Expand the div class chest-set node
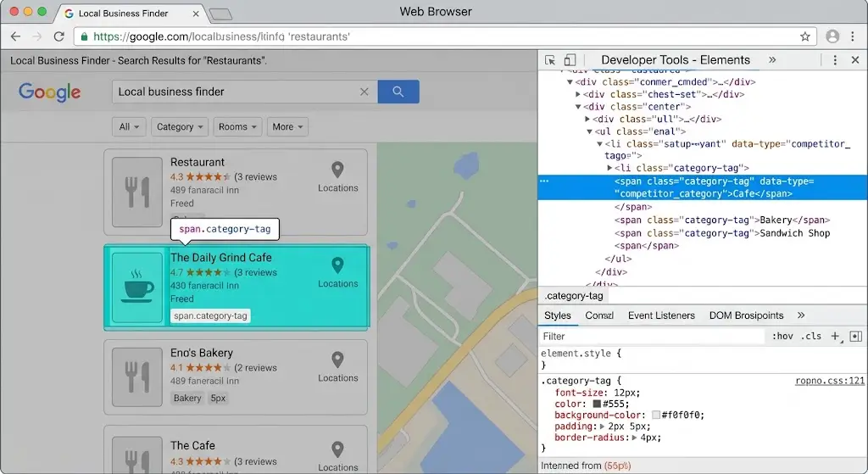This screenshot has width=868, height=474. point(578,94)
